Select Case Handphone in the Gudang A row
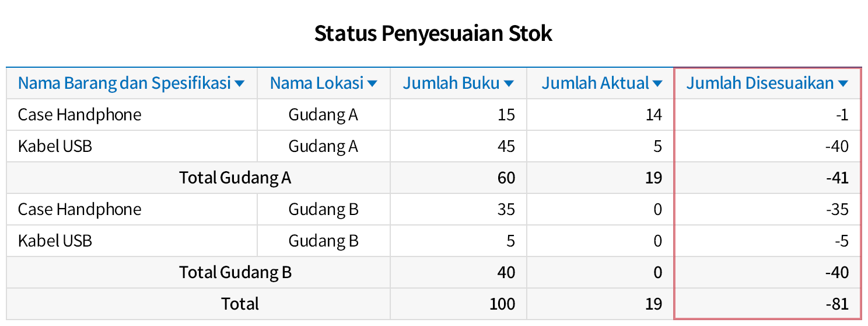 (79, 115)
